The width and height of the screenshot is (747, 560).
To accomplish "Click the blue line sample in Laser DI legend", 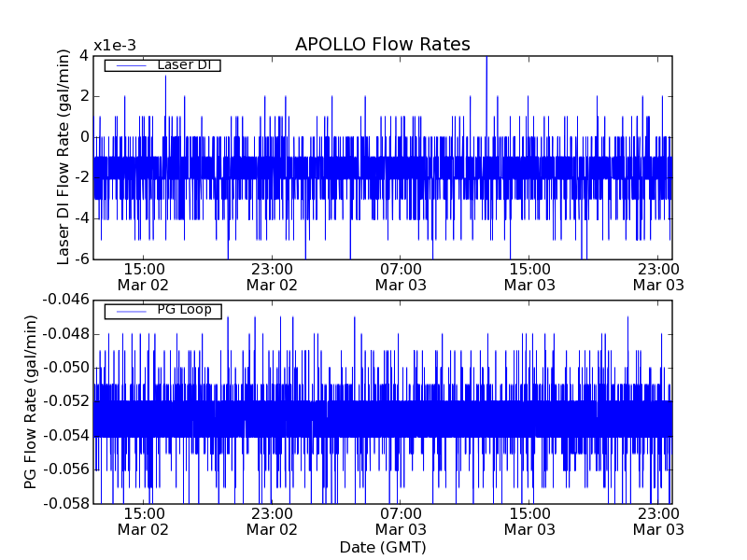I will [x=129, y=65].
